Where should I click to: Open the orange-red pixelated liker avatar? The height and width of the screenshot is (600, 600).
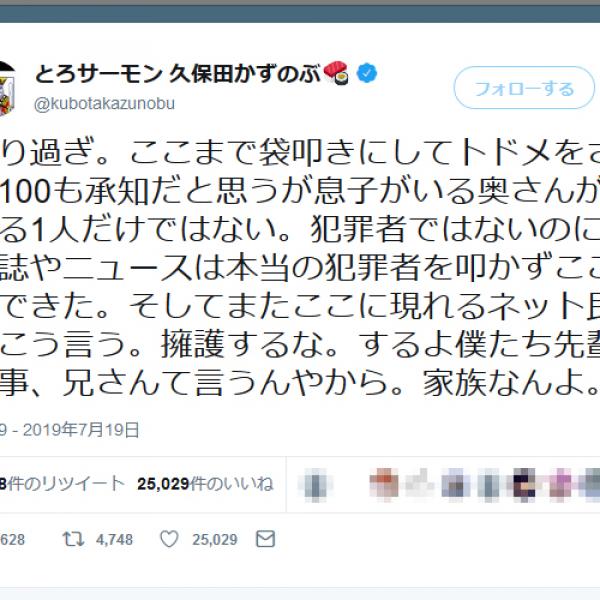[x=384, y=484]
